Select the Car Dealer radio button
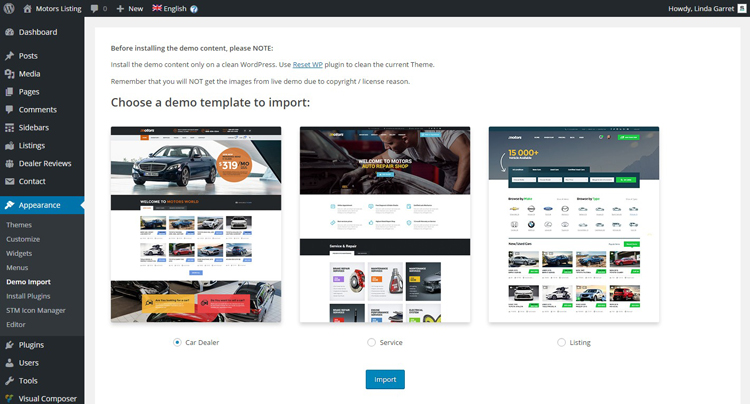 177,342
